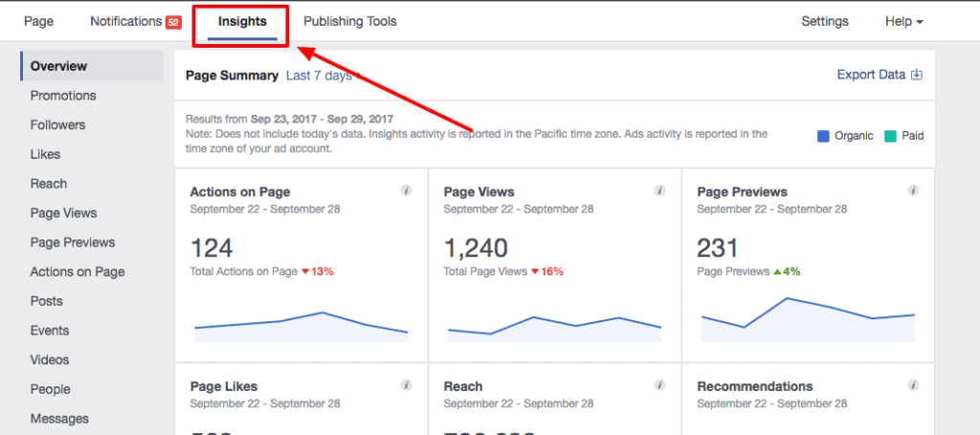980x435 pixels.
Task: Click the Paid legend label
Action: (x=912, y=136)
